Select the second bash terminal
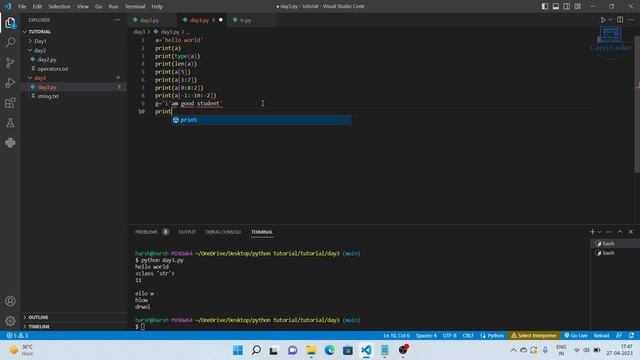 615,253
